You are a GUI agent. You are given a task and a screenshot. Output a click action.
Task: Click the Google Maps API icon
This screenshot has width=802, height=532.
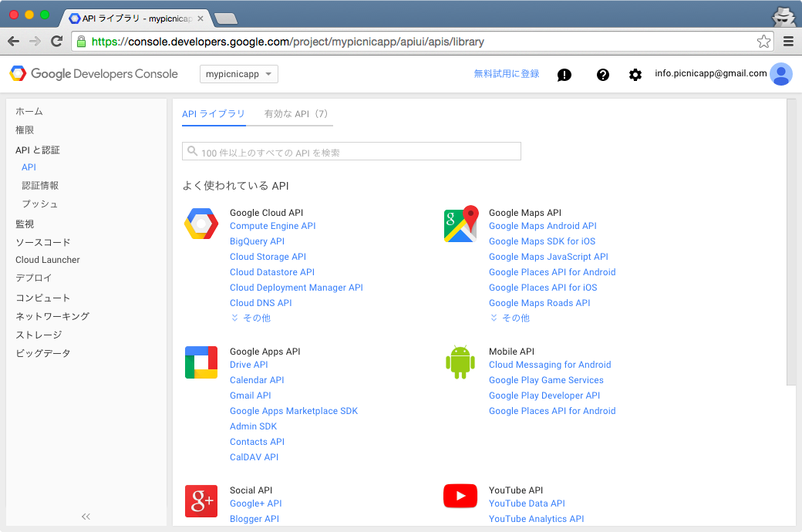coord(461,224)
